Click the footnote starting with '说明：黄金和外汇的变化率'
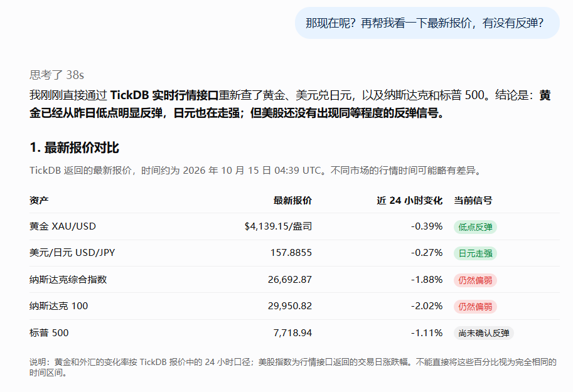Image resolution: width=573 pixels, height=392 pixels. pos(292,367)
